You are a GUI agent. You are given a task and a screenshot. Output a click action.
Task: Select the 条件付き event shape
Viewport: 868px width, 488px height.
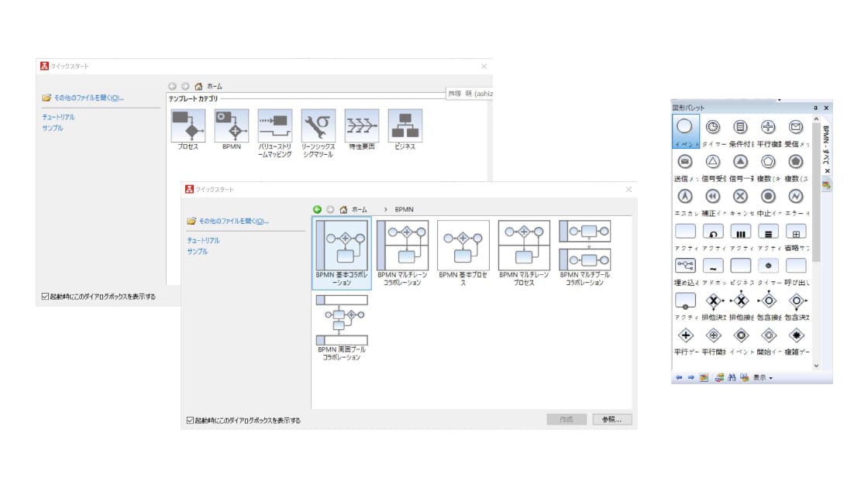(x=741, y=127)
